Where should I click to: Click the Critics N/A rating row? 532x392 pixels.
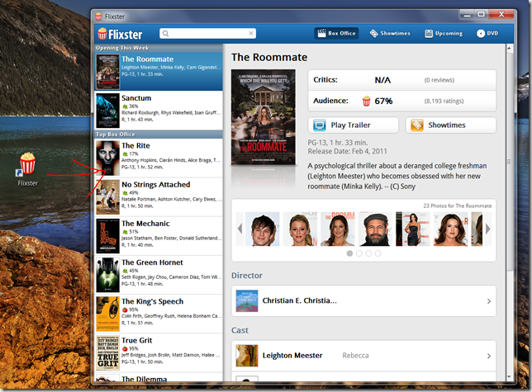click(x=402, y=80)
